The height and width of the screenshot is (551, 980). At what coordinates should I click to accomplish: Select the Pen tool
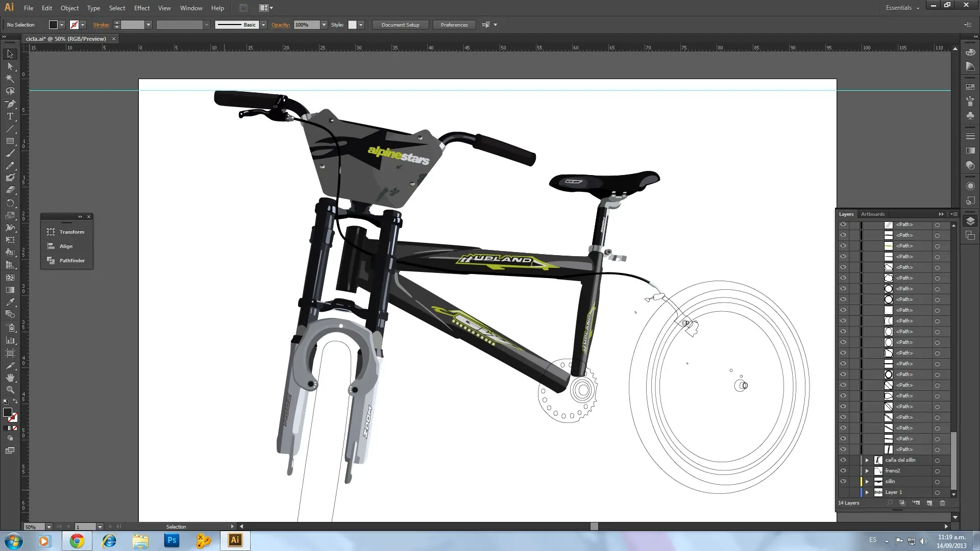click(x=10, y=104)
